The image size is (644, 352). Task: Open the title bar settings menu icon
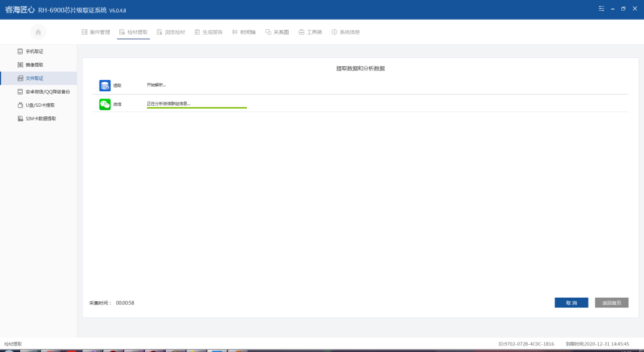pyautogui.click(x=601, y=8)
